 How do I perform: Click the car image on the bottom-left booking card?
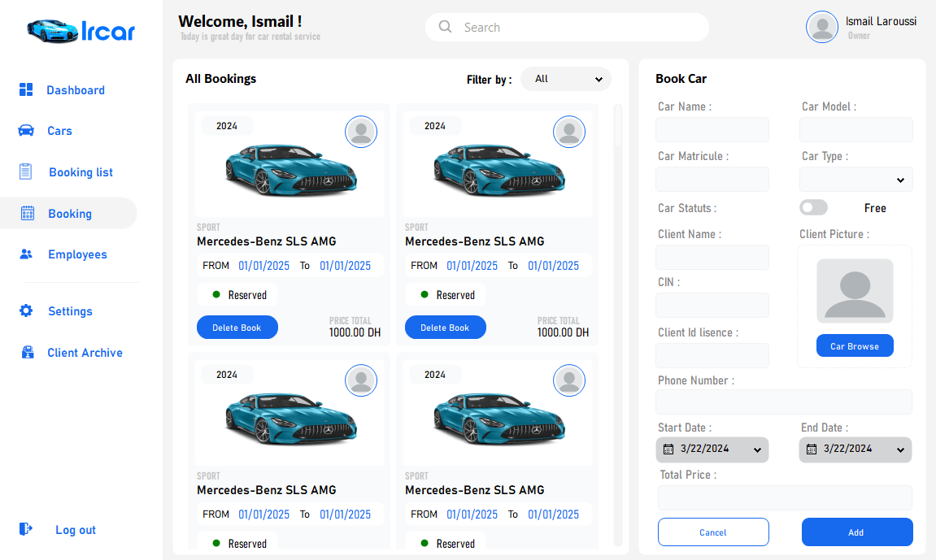290,419
